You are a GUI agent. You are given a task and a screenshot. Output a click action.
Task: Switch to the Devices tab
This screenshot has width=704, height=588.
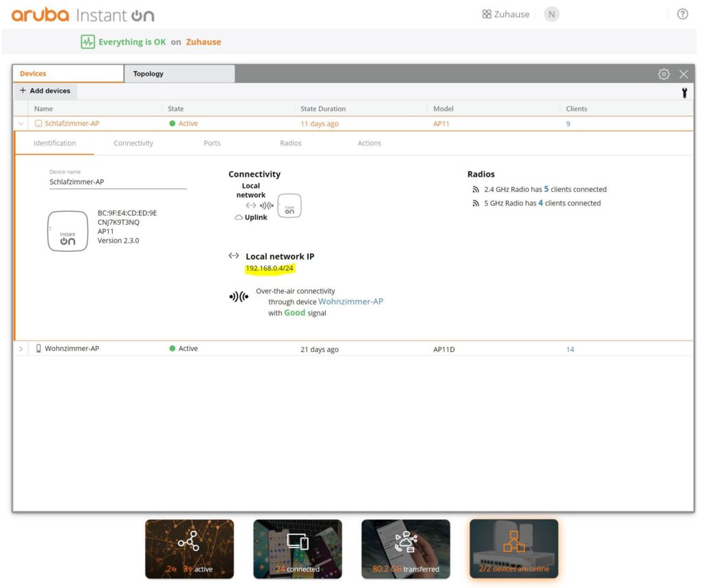click(x=68, y=74)
